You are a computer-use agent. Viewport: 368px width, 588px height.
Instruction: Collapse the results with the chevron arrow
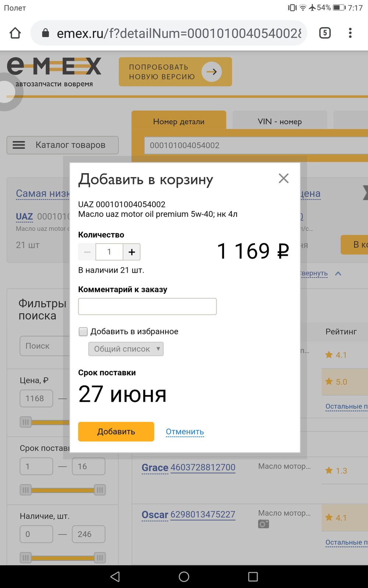(x=338, y=273)
